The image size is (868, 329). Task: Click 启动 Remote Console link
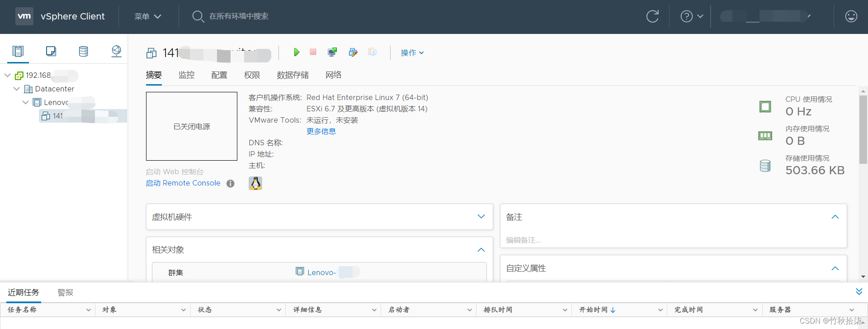[183, 183]
